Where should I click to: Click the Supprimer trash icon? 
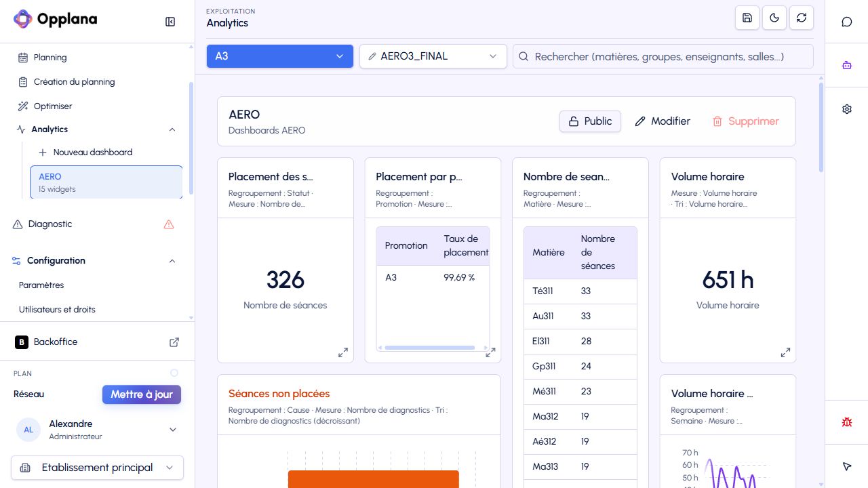(x=717, y=121)
